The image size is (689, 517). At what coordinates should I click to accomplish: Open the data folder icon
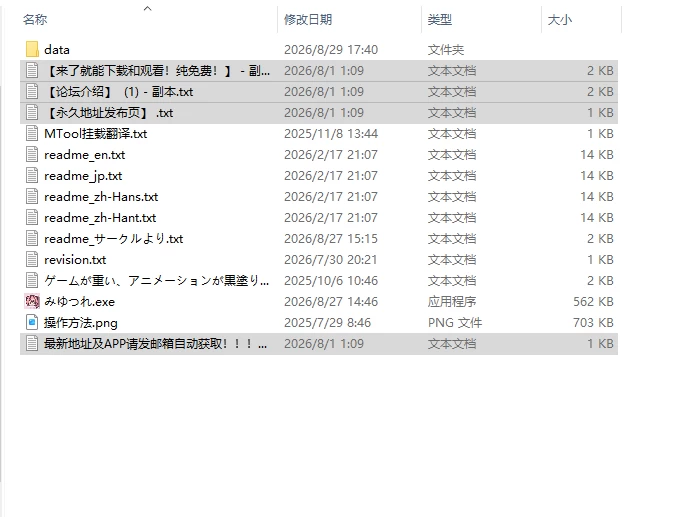[x=32, y=50]
